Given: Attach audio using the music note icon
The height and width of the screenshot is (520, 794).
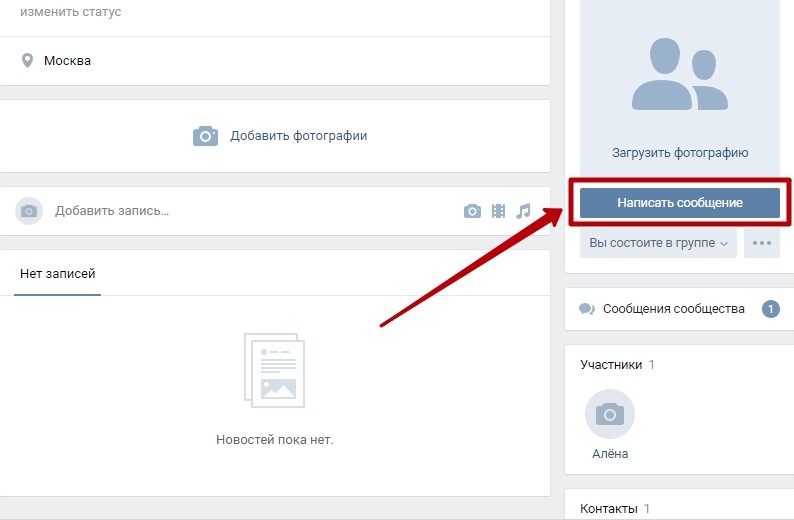Looking at the screenshot, I should point(523,211).
